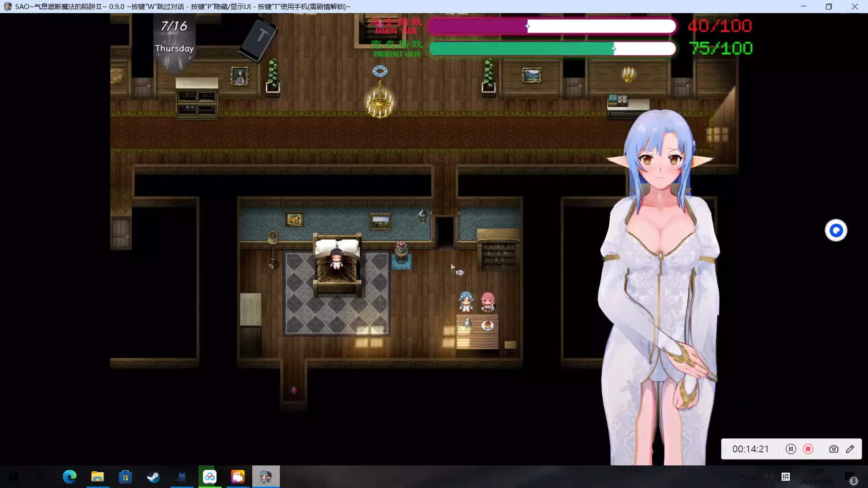Click the phone icon marked T

[258, 39]
